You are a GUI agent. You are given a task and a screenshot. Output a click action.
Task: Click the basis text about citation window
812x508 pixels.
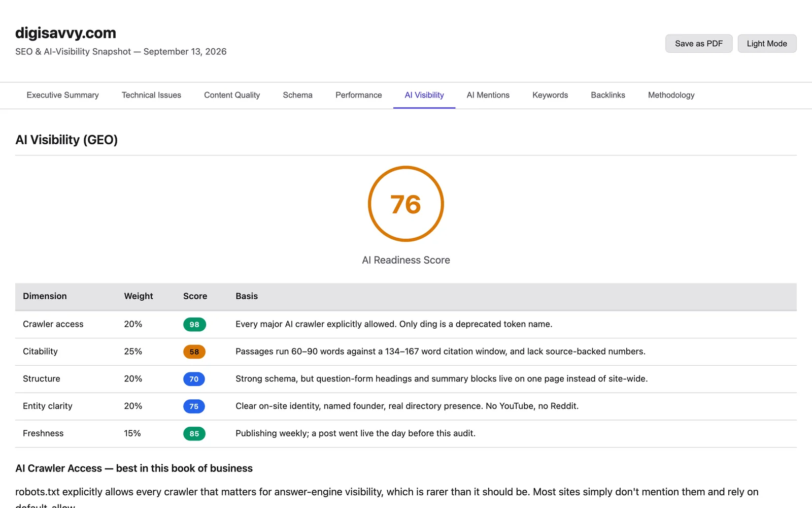(441, 352)
